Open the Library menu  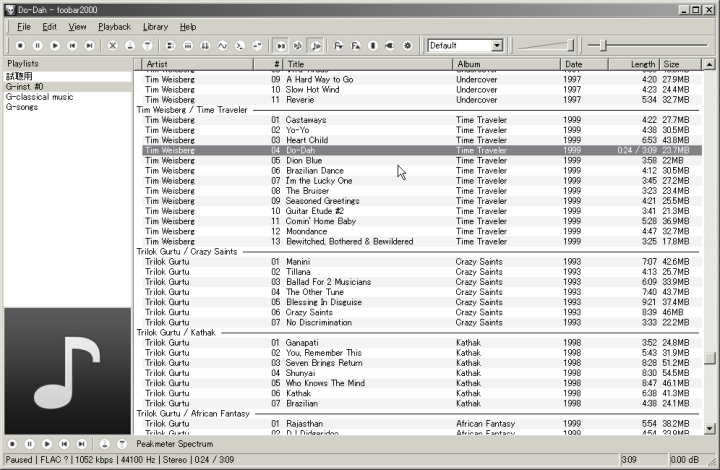coord(155,27)
